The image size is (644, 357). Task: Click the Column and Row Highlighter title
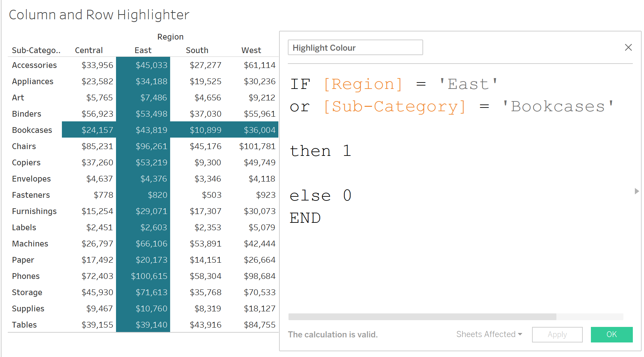(x=99, y=15)
